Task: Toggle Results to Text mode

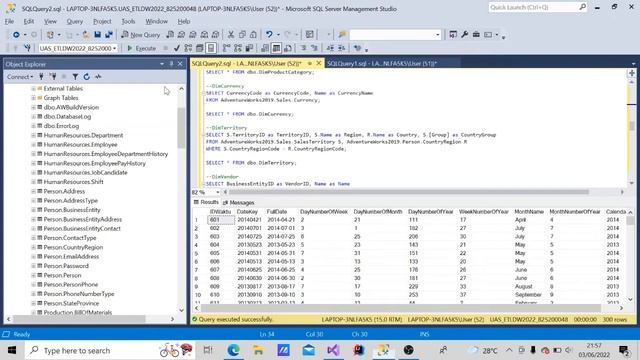Action: pos(265,48)
